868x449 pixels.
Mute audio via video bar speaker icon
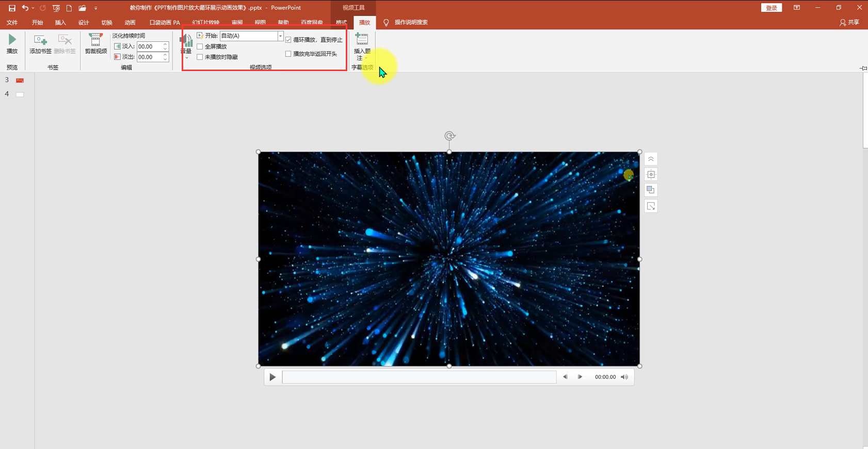pos(624,377)
